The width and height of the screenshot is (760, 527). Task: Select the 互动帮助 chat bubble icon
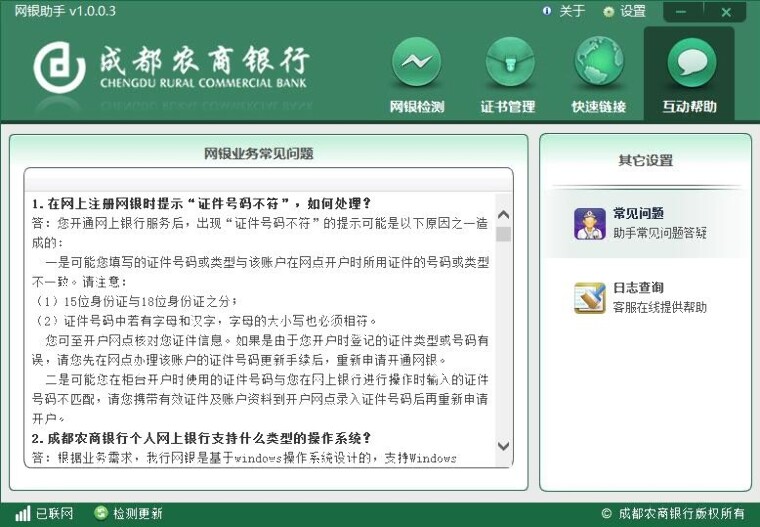(691, 62)
